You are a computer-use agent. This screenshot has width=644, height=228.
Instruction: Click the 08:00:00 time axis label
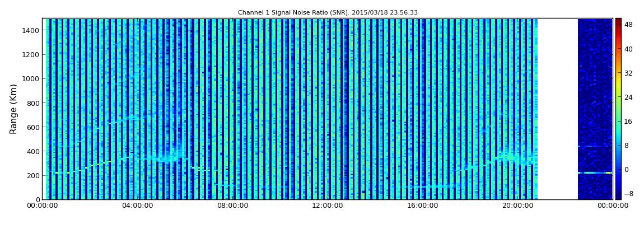pyautogui.click(x=234, y=206)
